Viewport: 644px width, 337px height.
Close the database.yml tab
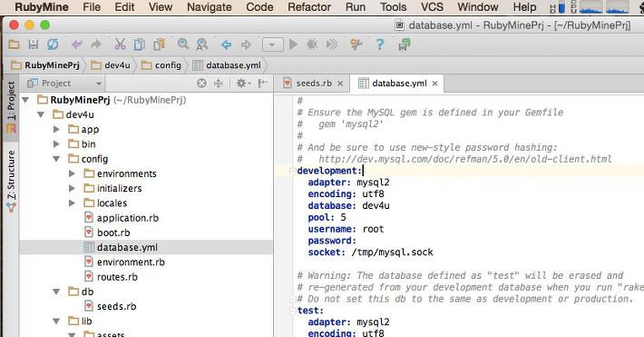(x=434, y=84)
